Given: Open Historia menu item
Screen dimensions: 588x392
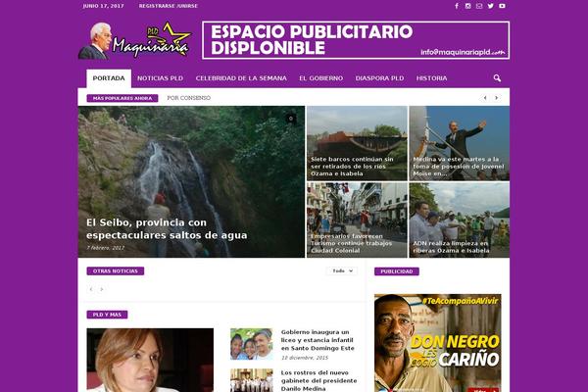Looking at the screenshot, I should tap(431, 78).
